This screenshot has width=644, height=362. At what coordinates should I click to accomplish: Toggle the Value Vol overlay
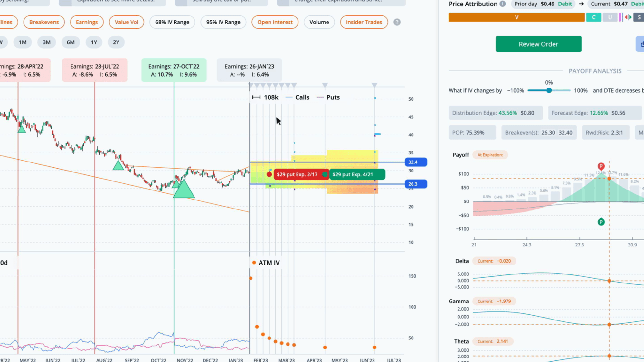pyautogui.click(x=126, y=22)
